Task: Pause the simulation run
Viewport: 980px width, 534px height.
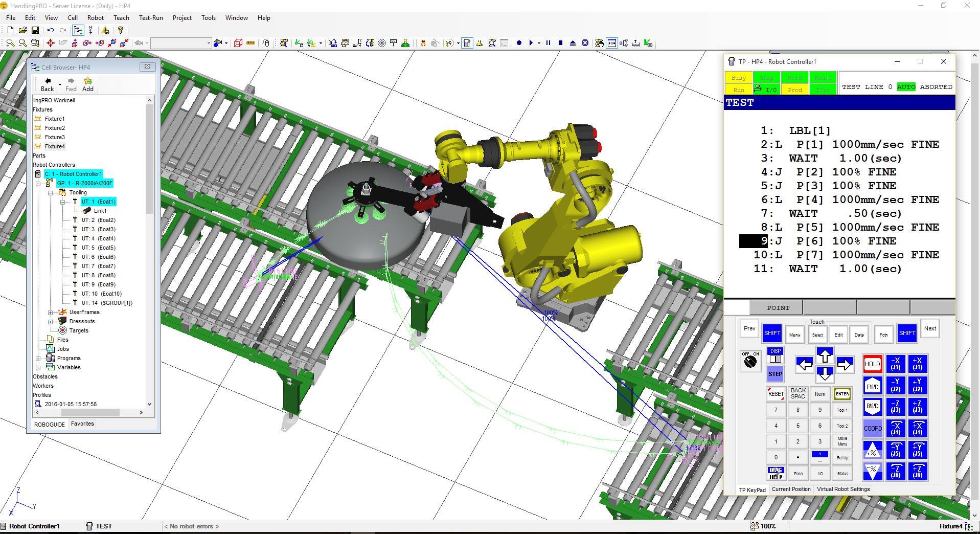Action: pos(548,43)
